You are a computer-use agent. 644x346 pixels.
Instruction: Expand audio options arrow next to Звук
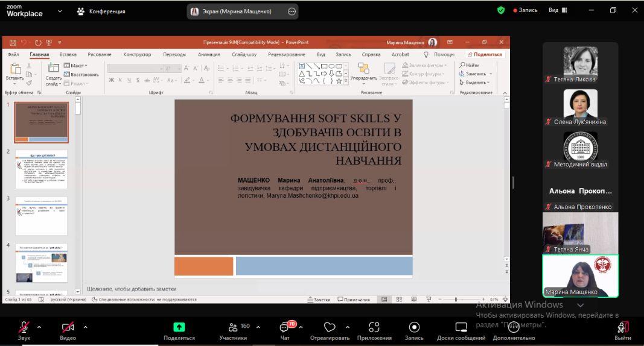40,326
